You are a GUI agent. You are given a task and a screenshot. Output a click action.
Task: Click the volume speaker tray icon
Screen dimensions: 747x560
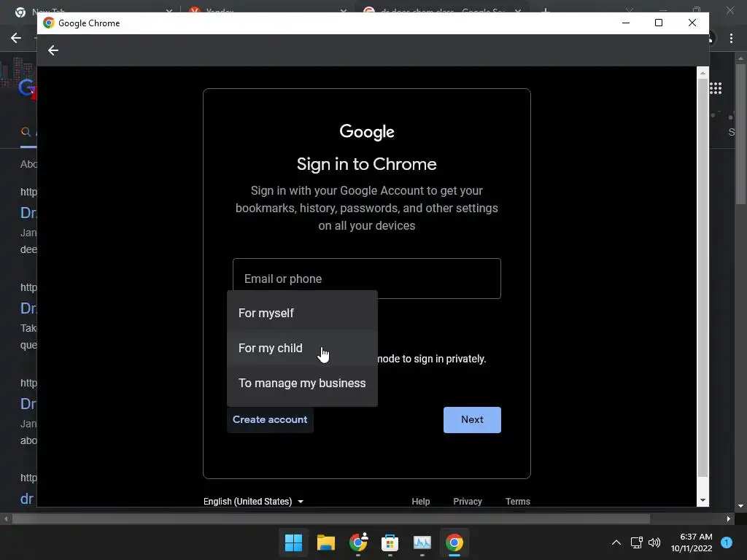(x=654, y=542)
